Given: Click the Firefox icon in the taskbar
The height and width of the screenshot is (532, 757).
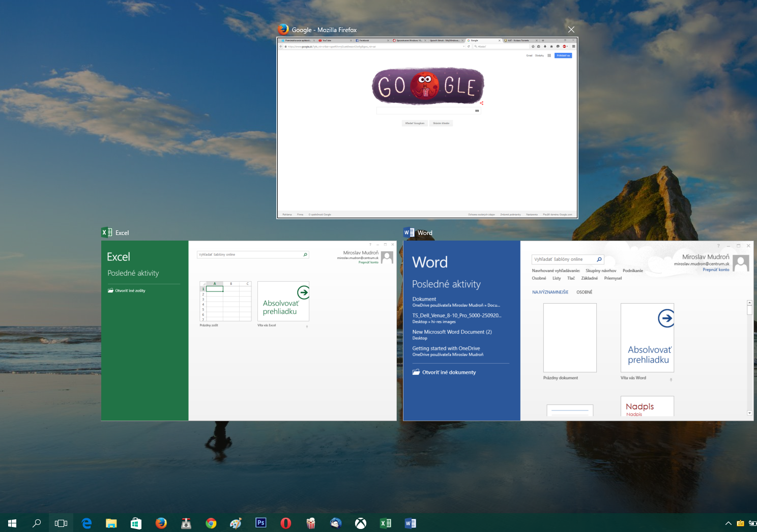Looking at the screenshot, I should 161,523.
